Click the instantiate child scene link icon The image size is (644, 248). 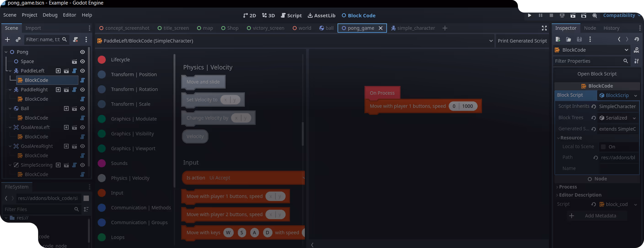(x=18, y=40)
